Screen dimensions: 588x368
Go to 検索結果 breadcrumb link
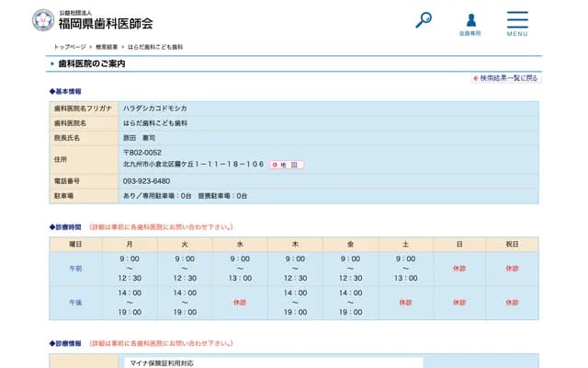[107, 46]
